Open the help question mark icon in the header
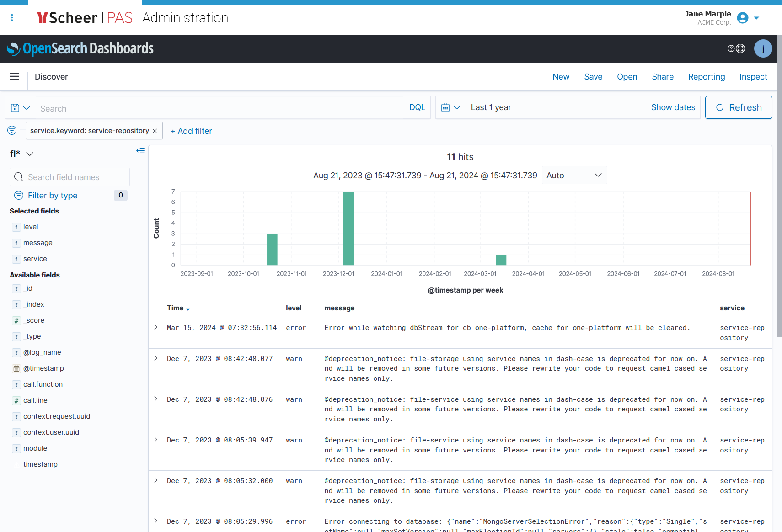Image resolution: width=782 pixels, height=532 pixels. pos(730,48)
